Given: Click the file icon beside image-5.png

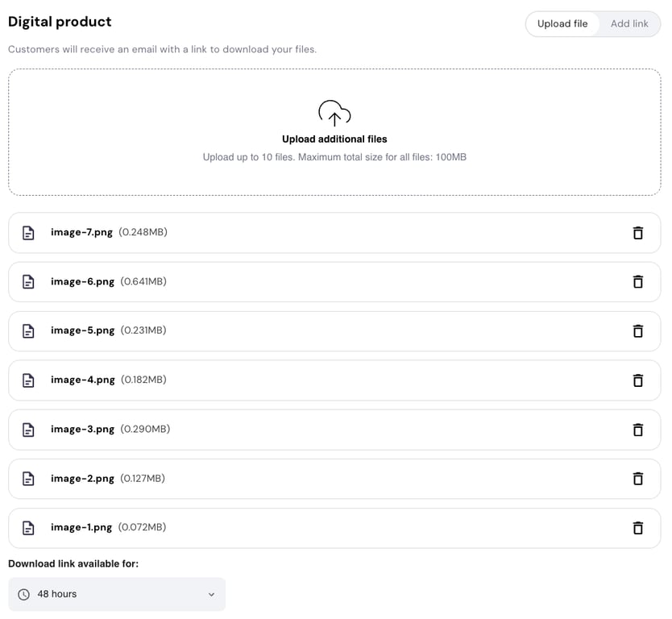Looking at the screenshot, I should point(28,330).
